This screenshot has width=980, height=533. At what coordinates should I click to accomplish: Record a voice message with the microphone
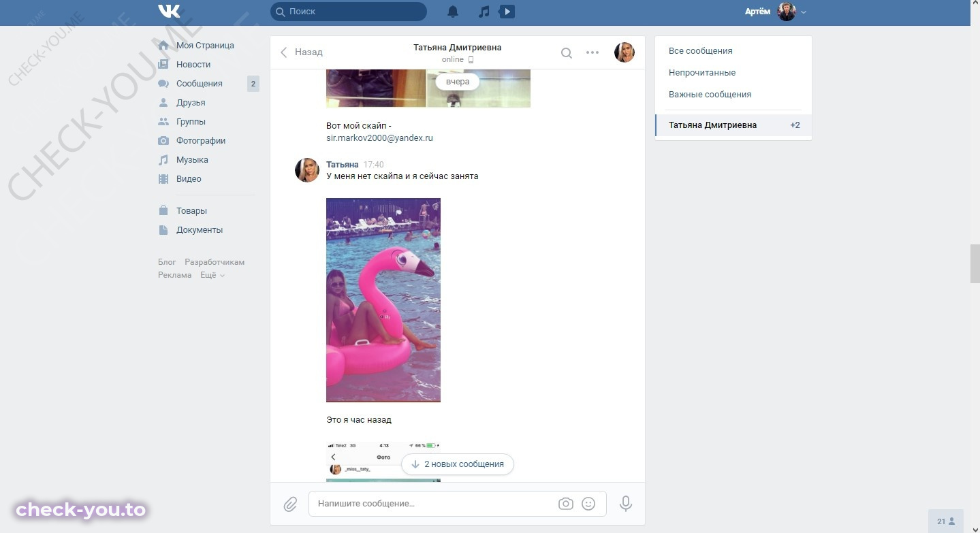[626, 504]
